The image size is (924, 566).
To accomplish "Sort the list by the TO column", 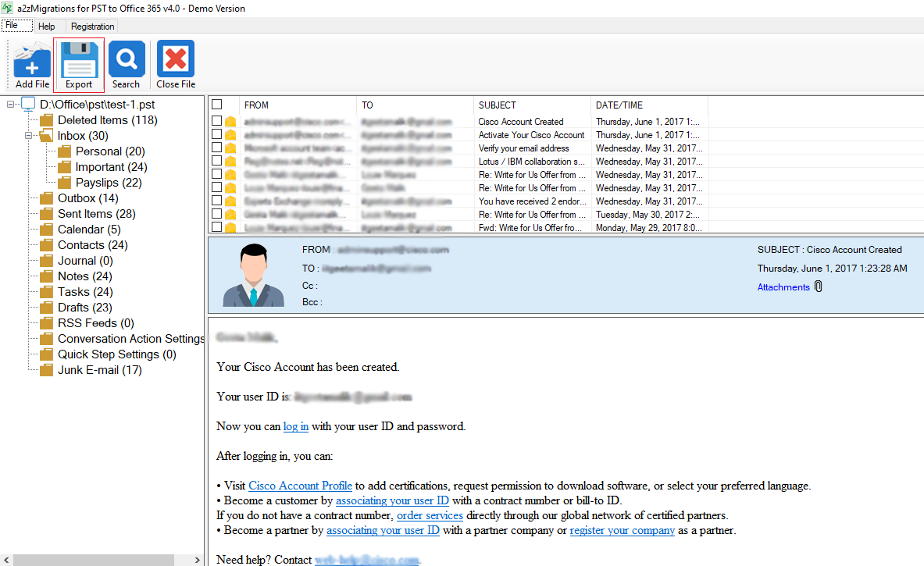I will click(415, 105).
